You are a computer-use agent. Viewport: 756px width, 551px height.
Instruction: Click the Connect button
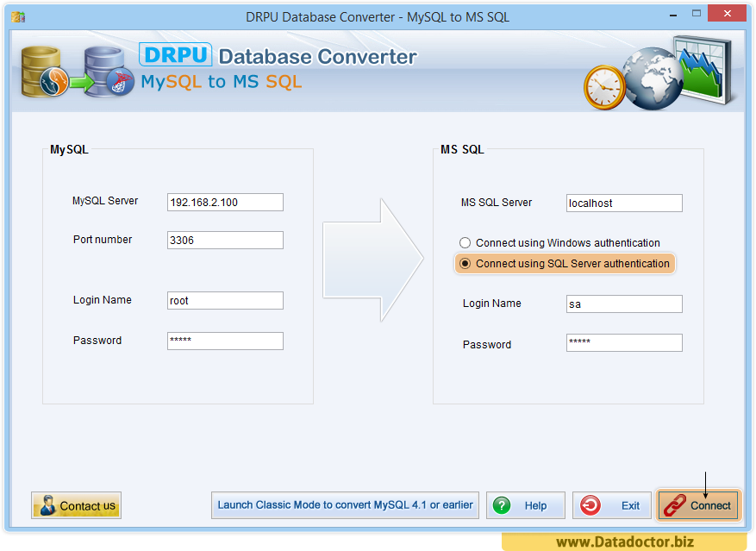(x=698, y=505)
